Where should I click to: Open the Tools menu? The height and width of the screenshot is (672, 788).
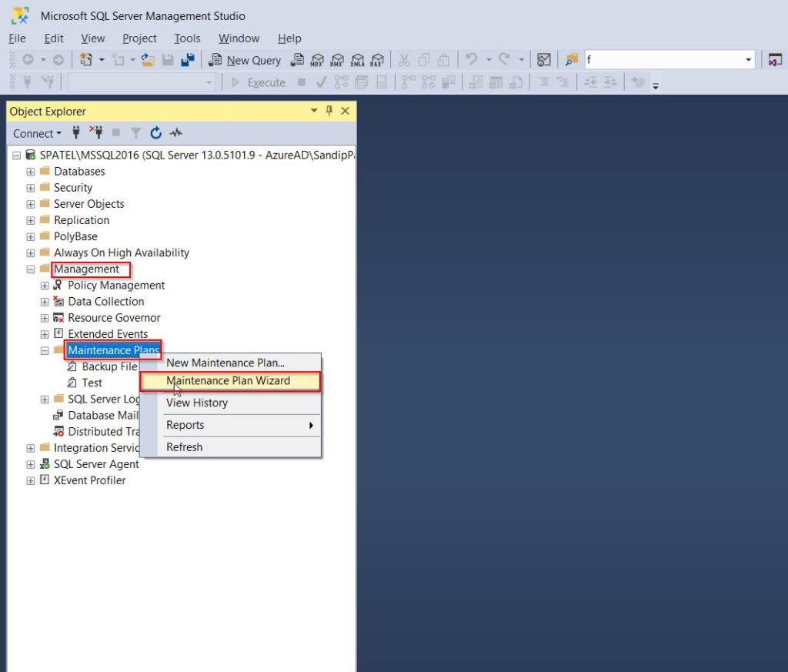click(187, 38)
